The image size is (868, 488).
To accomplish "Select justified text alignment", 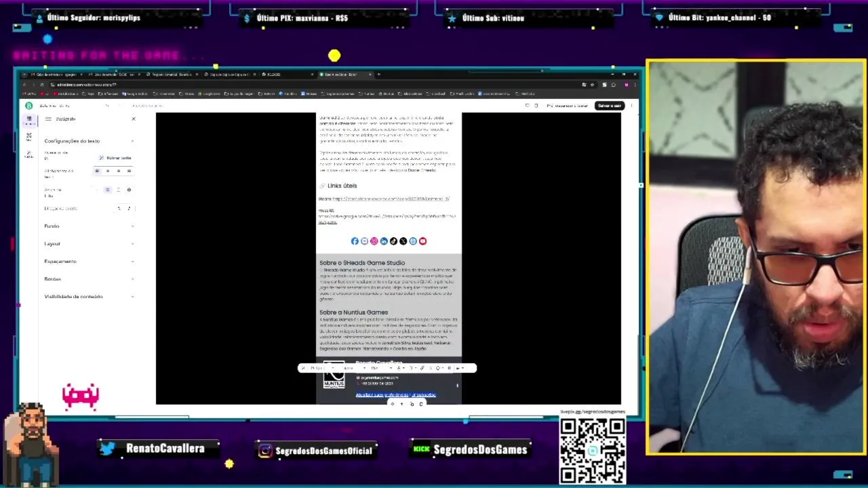I will [129, 171].
